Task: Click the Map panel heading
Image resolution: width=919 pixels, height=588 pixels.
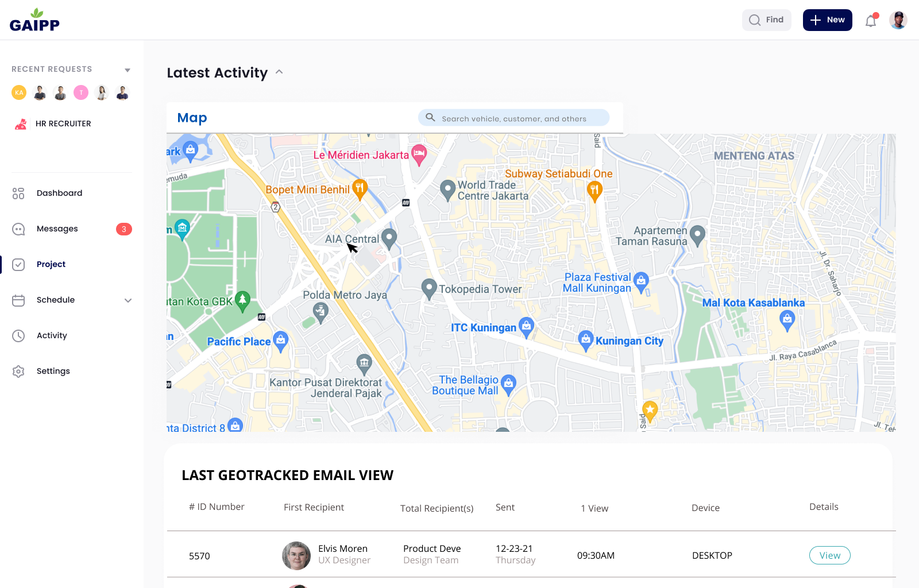Action: [192, 118]
